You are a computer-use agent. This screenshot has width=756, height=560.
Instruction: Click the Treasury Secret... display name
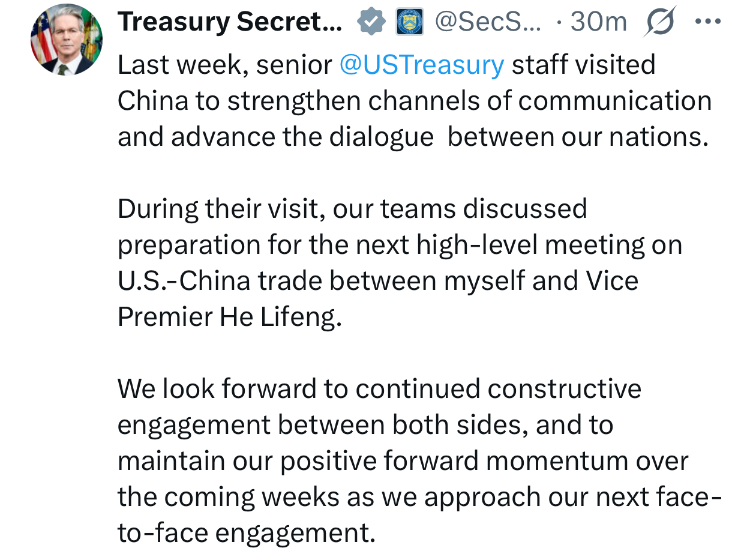click(230, 22)
